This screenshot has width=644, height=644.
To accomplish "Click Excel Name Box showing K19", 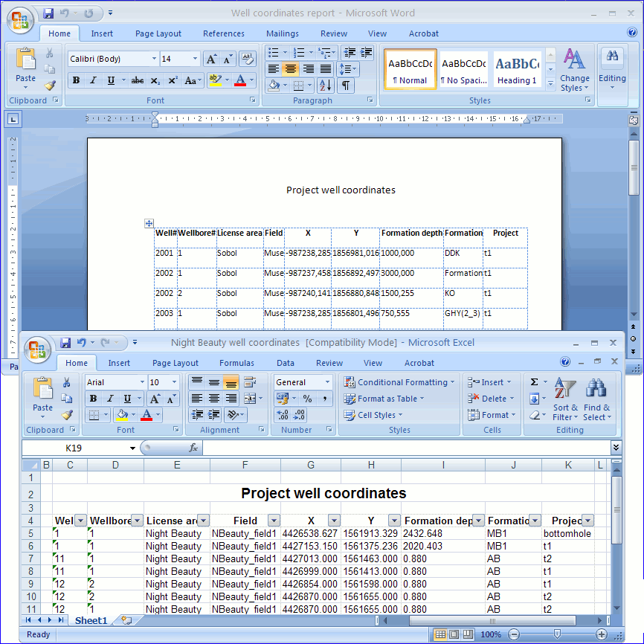I will (74, 448).
